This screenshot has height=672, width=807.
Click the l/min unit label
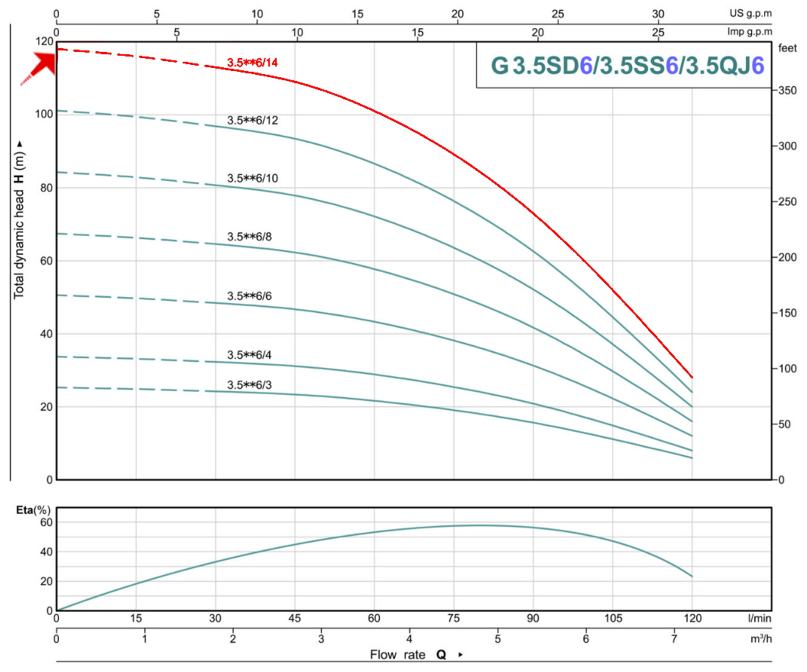(x=759, y=619)
